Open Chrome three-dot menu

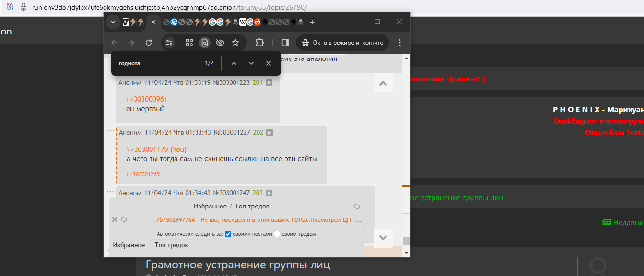pyautogui.click(x=400, y=43)
